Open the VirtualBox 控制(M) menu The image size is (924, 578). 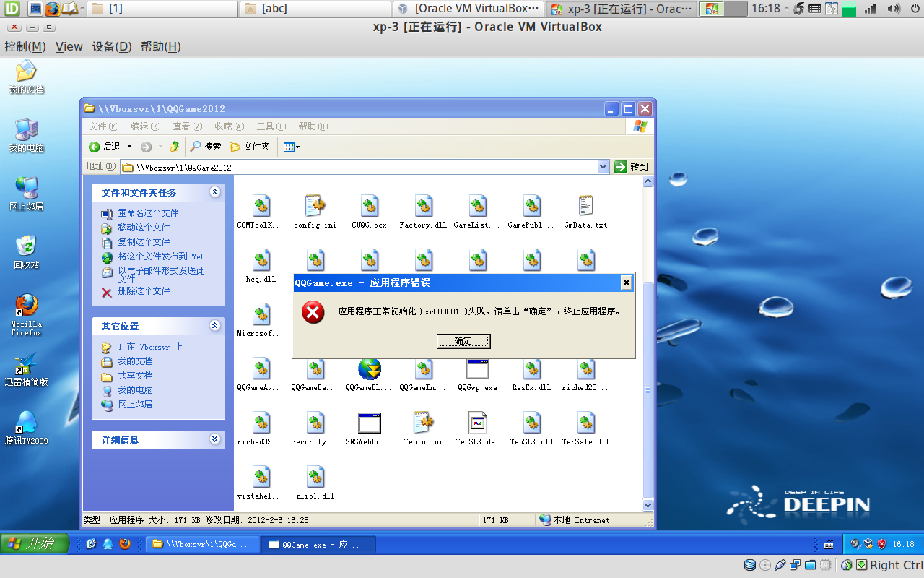coord(25,46)
